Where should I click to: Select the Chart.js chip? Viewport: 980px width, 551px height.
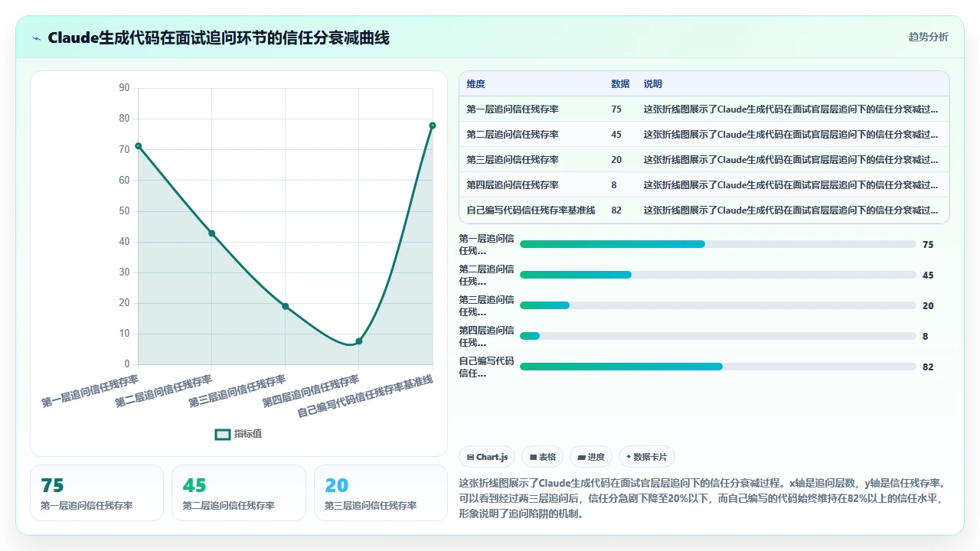tap(487, 457)
